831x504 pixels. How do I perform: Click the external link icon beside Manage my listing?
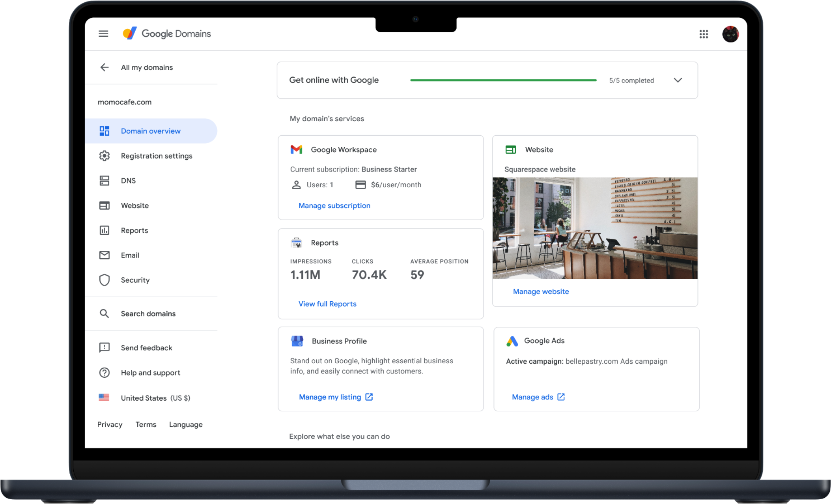tap(369, 397)
